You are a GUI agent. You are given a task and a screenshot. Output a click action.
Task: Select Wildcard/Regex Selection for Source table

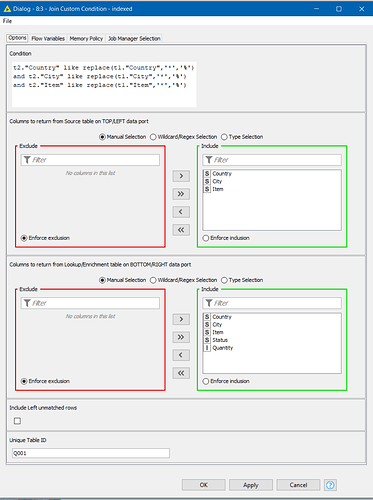pos(184,137)
